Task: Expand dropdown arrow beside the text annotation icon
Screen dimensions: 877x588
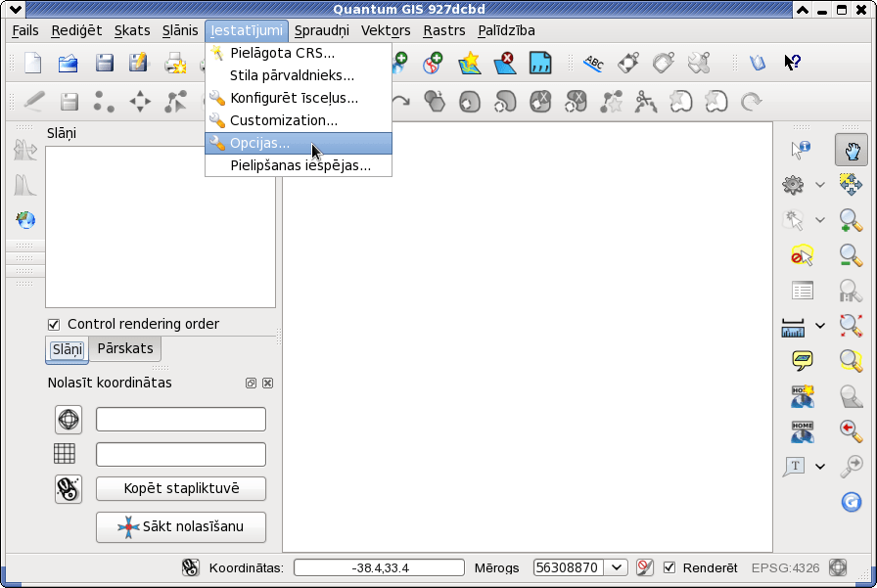Action: 820,466
